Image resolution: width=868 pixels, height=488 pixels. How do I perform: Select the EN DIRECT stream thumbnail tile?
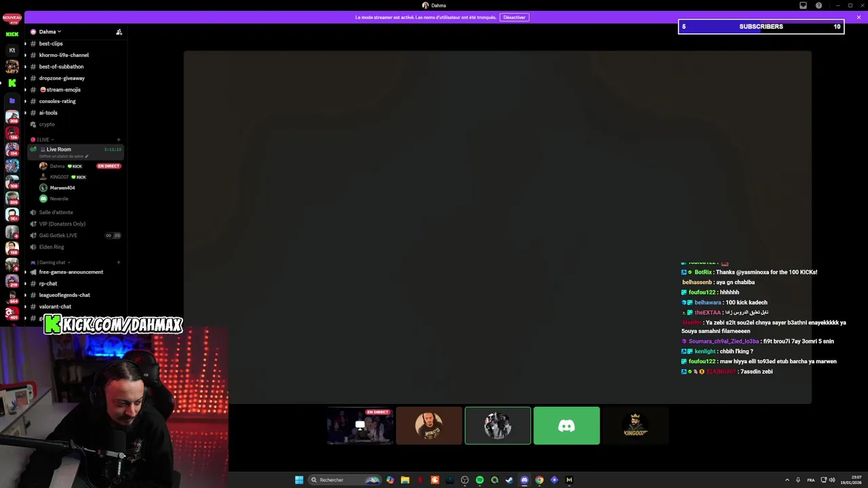coord(360,426)
